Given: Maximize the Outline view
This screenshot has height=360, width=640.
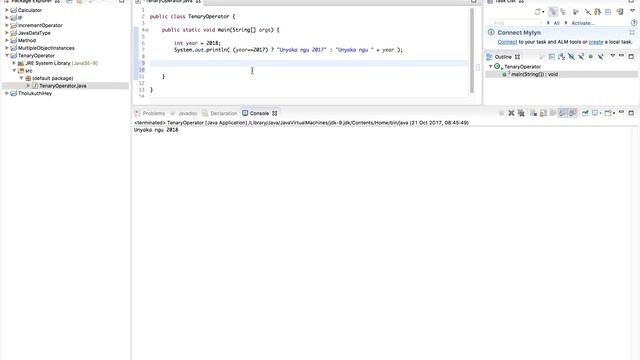Looking at the screenshot, I should click(x=631, y=56).
